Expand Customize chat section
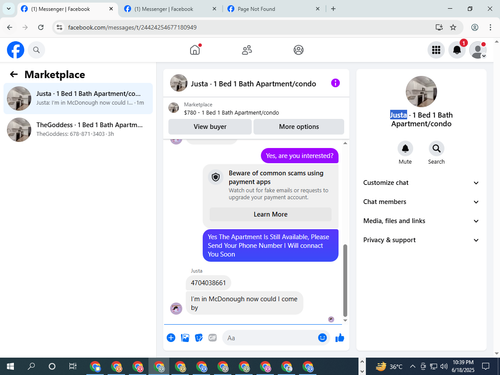Image resolution: width=500 pixels, height=375 pixels. point(421,183)
